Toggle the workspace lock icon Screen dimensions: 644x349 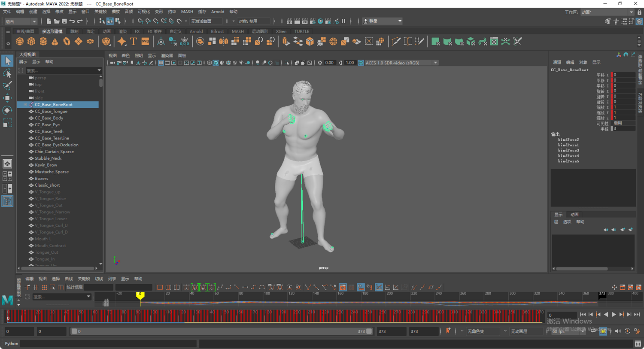pos(639,12)
